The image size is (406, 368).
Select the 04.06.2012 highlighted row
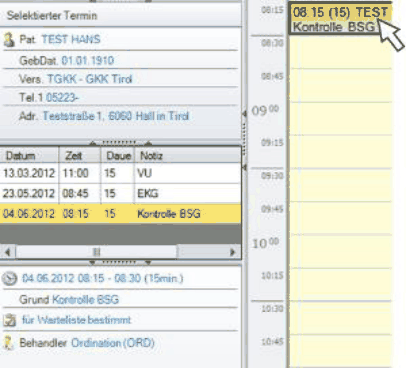pos(120,214)
